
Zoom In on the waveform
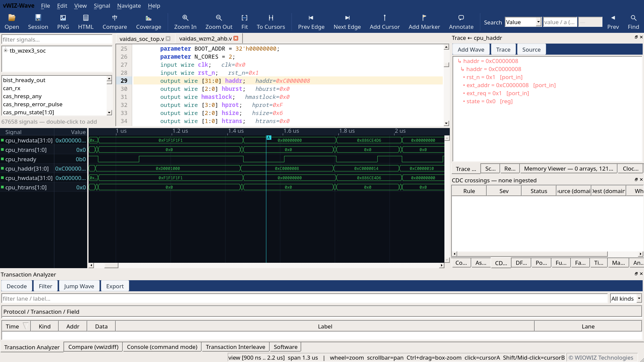pos(185,22)
